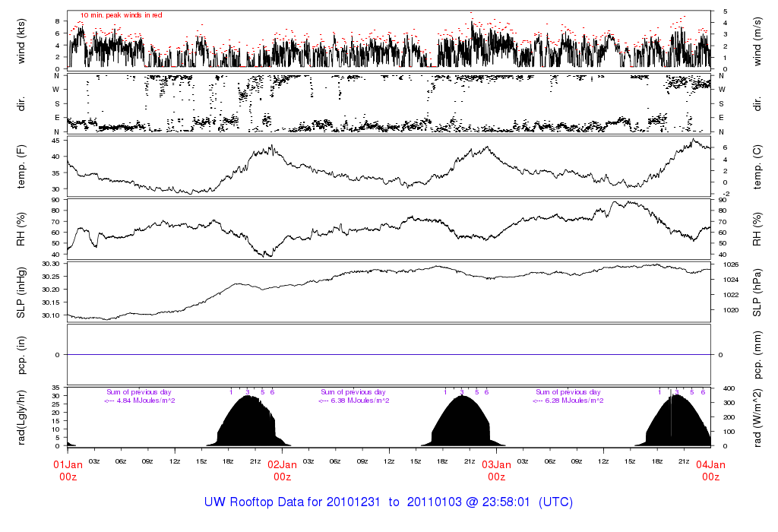Select the 'pcp. (mm)' axis label

pos(757,354)
